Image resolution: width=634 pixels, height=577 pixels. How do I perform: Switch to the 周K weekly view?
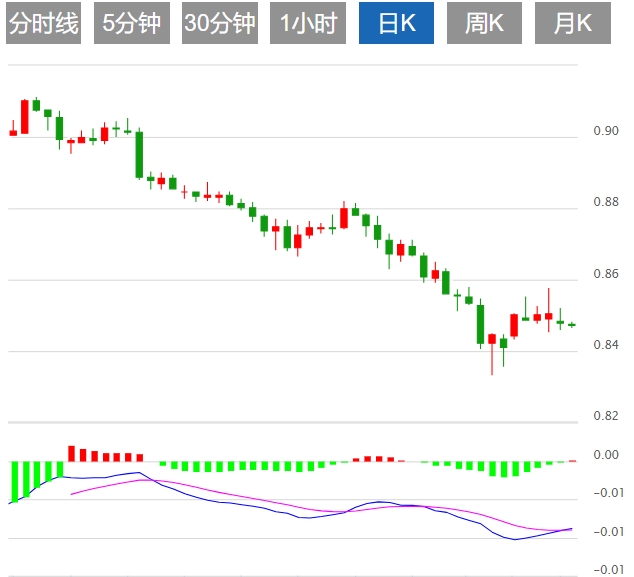click(484, 24)
